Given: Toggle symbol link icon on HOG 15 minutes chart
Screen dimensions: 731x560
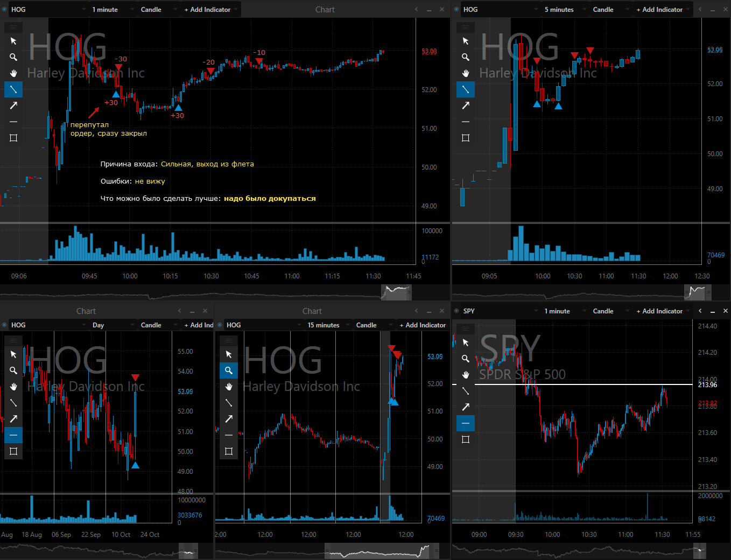Looking at the screenshot, I should (x=220, y=325).
